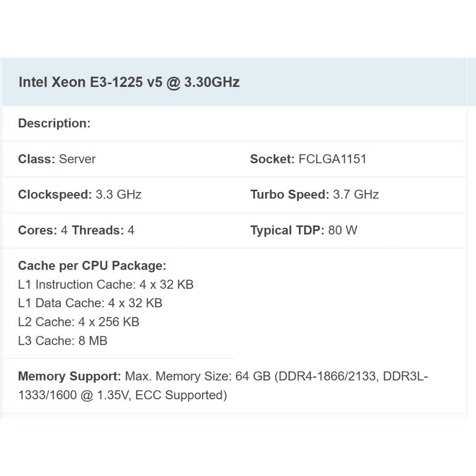Click the Cache per CPU Package heading
Screen dimensions: 476x476
92,266
